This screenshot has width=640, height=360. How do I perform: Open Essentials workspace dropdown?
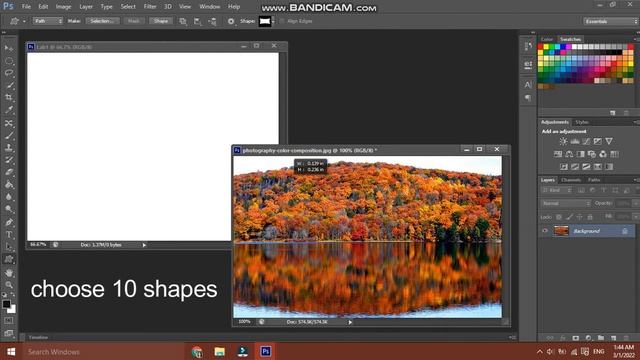pos(610,21)
